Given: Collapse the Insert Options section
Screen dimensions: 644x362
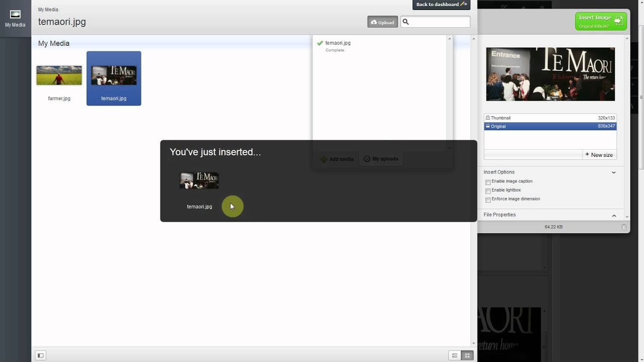Looking at the screenshot, I should [x=613, y=172].
